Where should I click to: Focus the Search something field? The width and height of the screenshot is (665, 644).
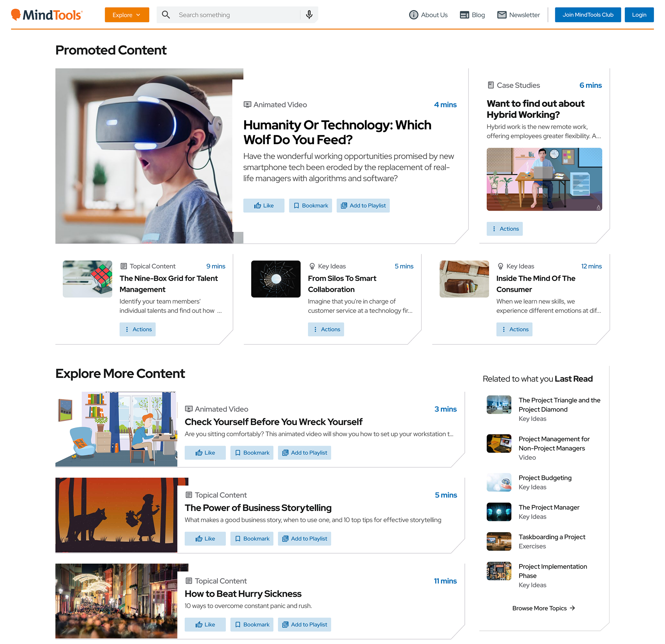pyautogui.click(x=237, y=15)
